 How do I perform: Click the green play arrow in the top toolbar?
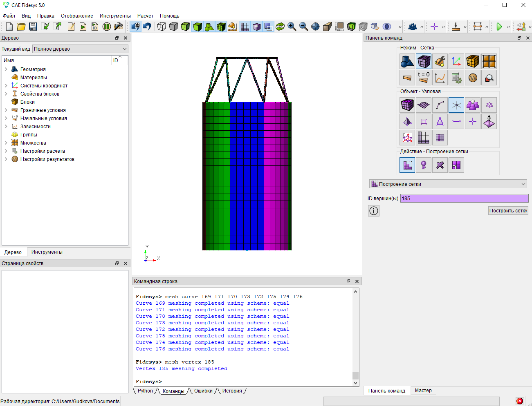pos(499,27)
